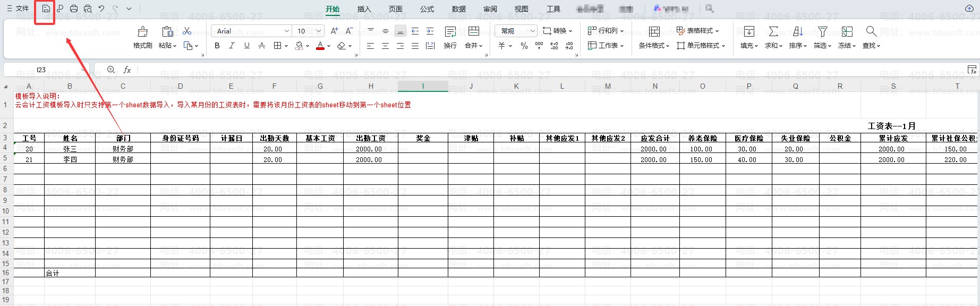The image size is (980, 306).
Task: Click the 换行 wrap text button
Action: pyautogui.click(x=450, y=37)
